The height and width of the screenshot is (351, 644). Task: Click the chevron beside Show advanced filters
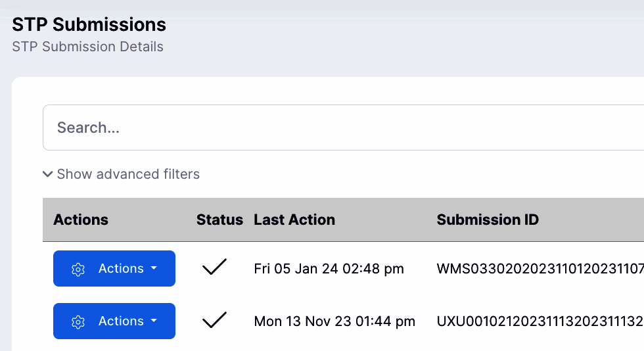tap(47, 174)
